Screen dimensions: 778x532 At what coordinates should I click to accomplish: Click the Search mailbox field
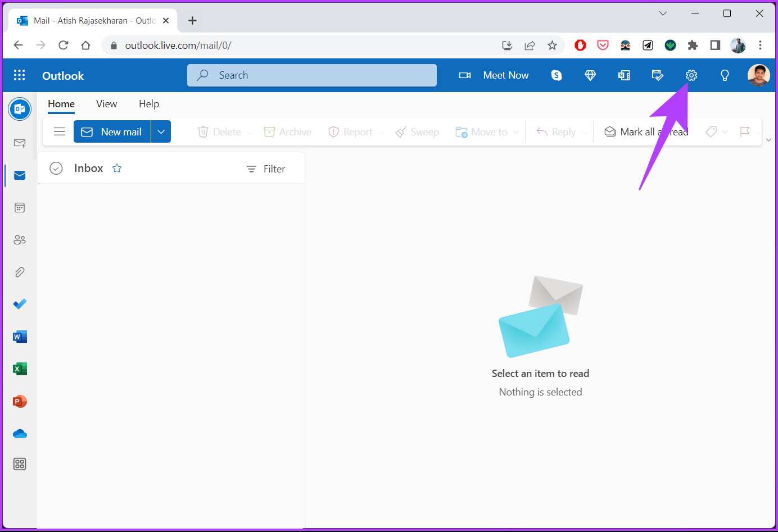[x=312, y=75]
